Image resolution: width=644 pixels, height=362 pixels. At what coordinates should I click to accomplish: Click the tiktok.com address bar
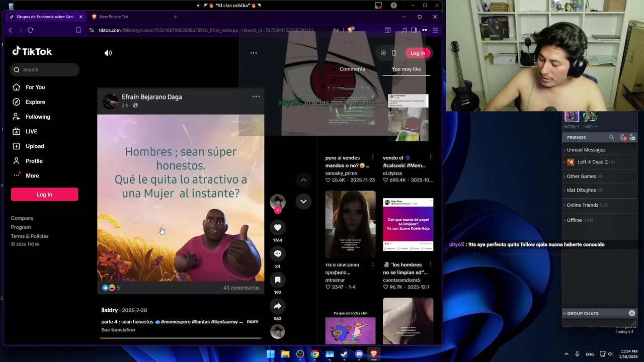point(206,30)
